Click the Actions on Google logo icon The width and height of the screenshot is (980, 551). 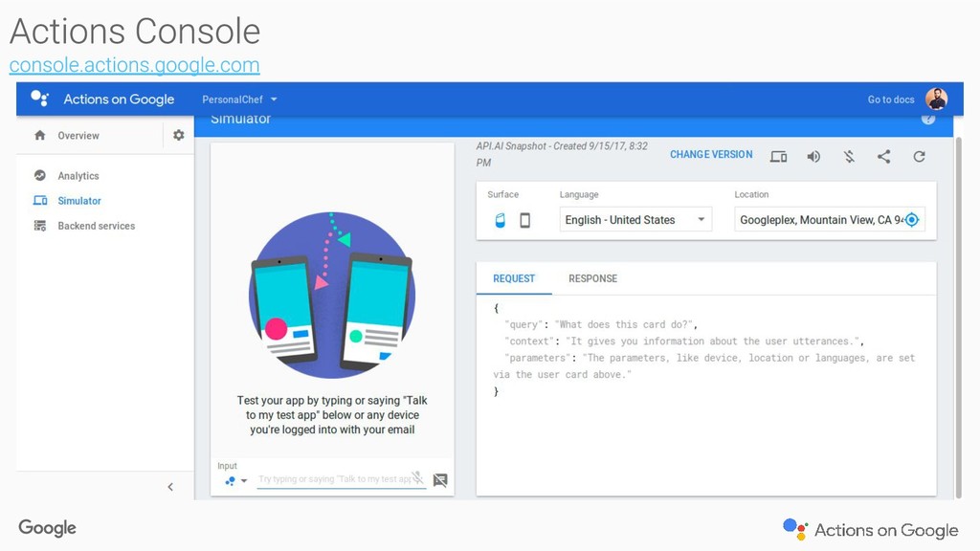(40, 99)
